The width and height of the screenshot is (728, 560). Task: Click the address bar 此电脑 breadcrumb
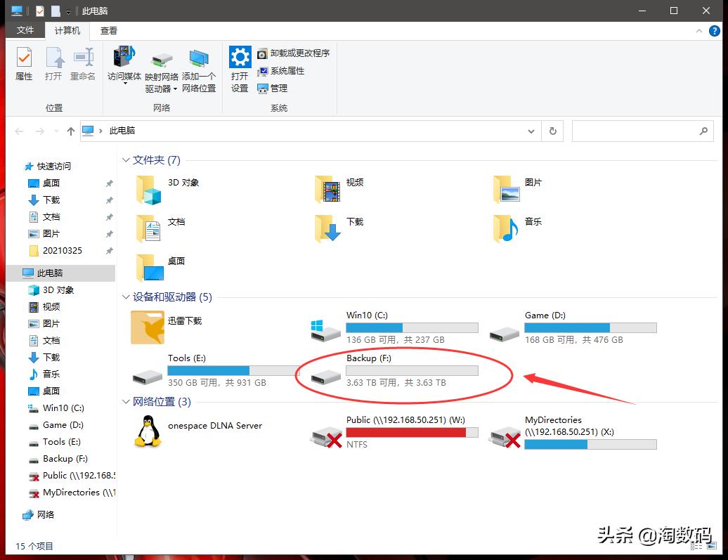[x=122, y=131]
